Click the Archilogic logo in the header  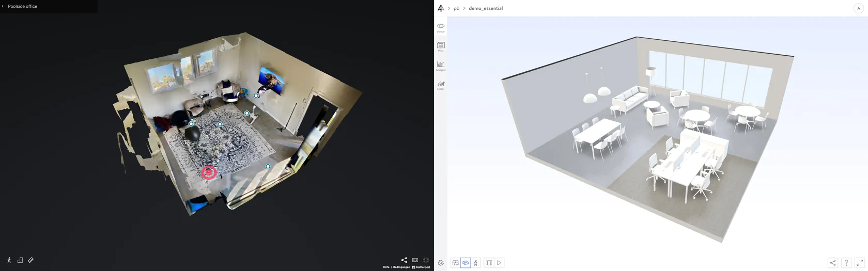coord(441,8)
